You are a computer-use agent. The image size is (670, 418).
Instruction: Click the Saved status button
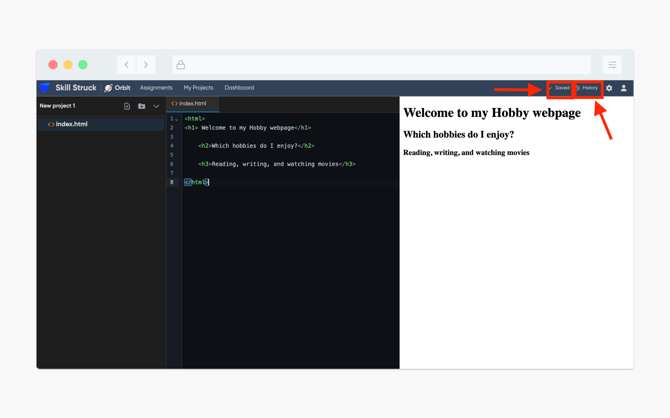560,88
